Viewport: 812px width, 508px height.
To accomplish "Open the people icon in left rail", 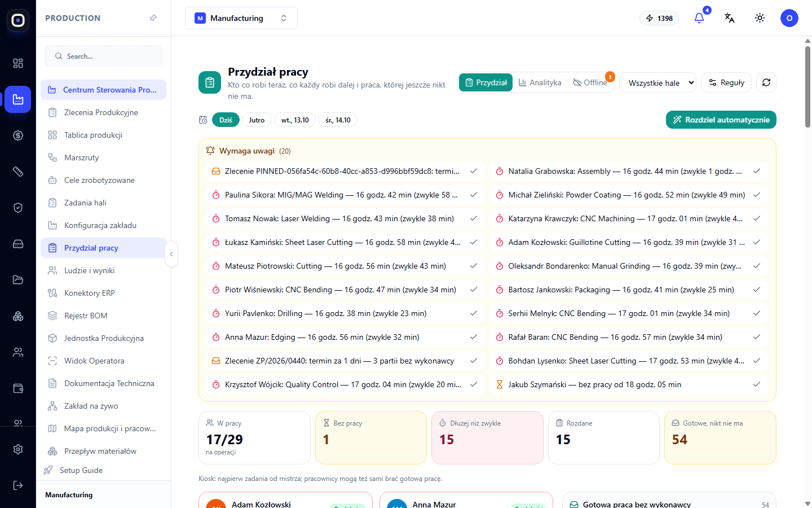I will 18,352.
